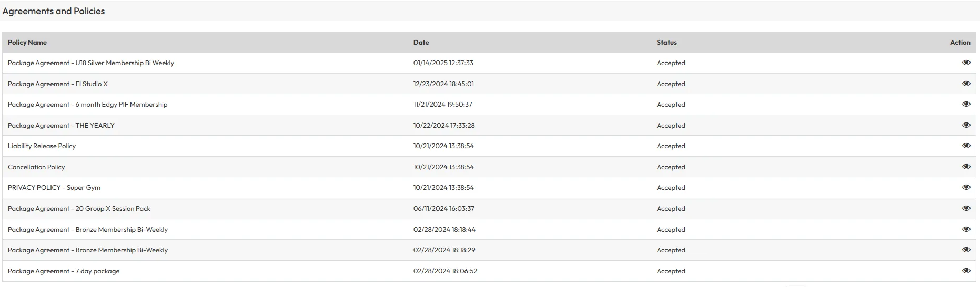Click the Date column header

[421, 43]
